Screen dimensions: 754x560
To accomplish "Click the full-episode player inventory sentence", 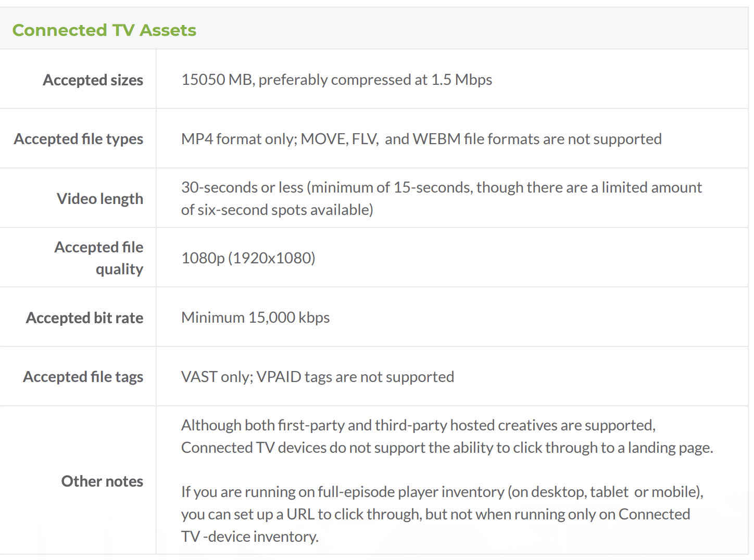I will (x=442, y=492).
